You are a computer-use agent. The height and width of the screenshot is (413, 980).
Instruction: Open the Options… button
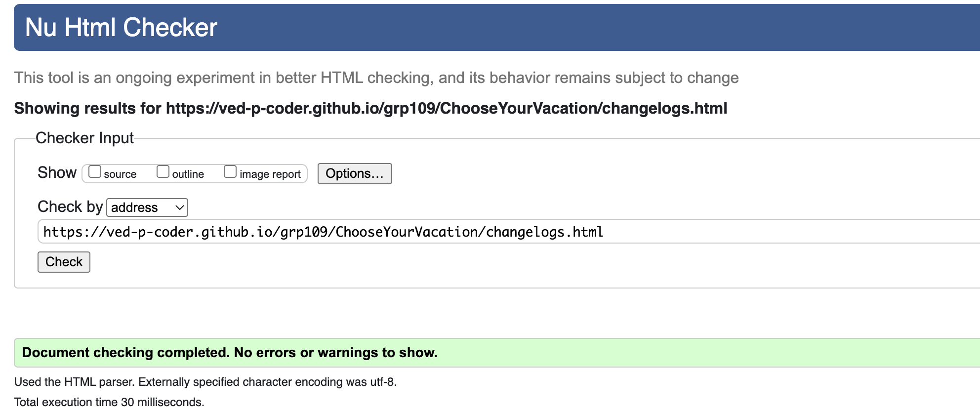click(x=355, y=173)
